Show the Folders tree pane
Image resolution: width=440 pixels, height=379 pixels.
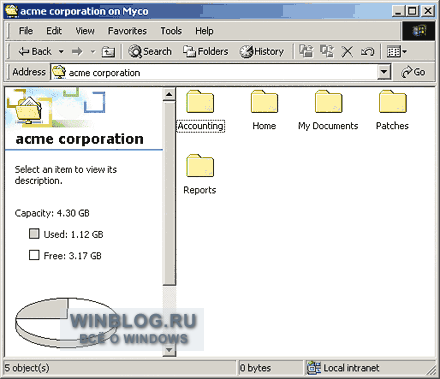pos(205,52)
